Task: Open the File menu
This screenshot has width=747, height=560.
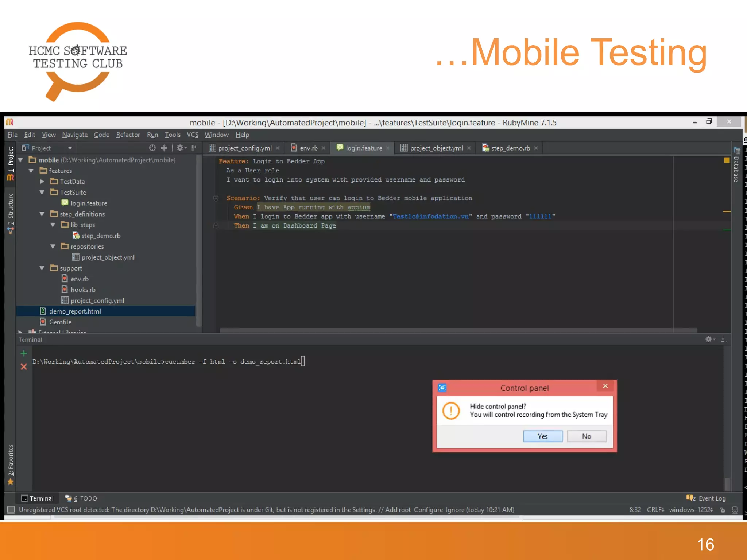Action: [12, 135]
